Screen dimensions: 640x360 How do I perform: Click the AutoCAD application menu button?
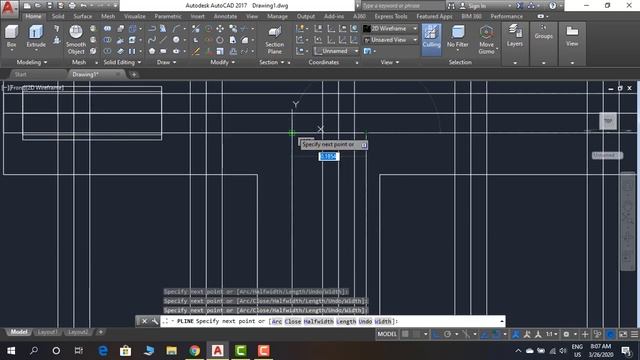coord(9,8)
